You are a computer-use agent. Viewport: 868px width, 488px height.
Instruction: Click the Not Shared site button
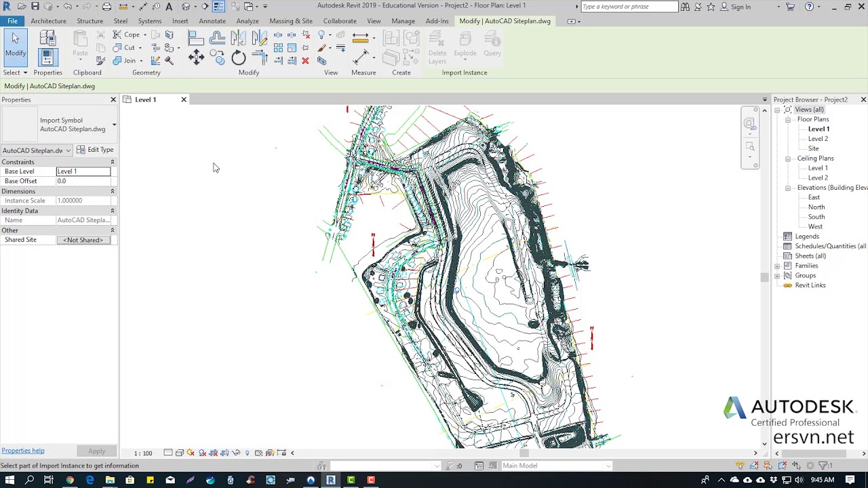pos(83,240)
